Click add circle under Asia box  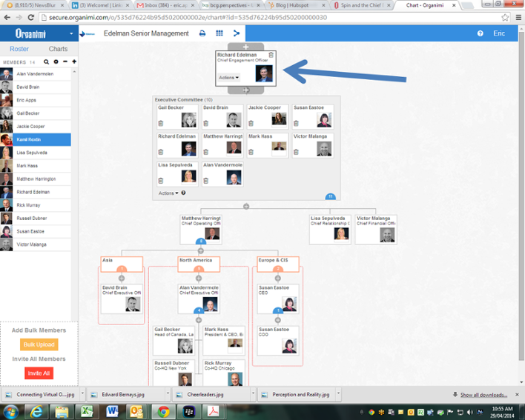tap(122, 279)
